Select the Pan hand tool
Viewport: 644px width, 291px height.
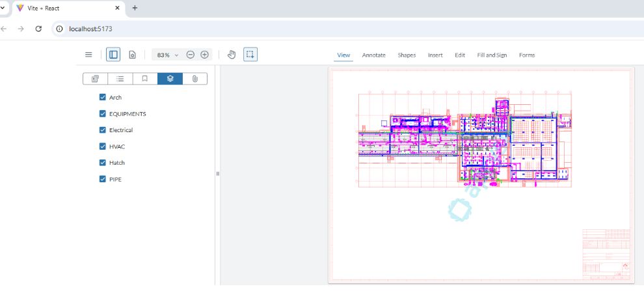coord(232,55)
